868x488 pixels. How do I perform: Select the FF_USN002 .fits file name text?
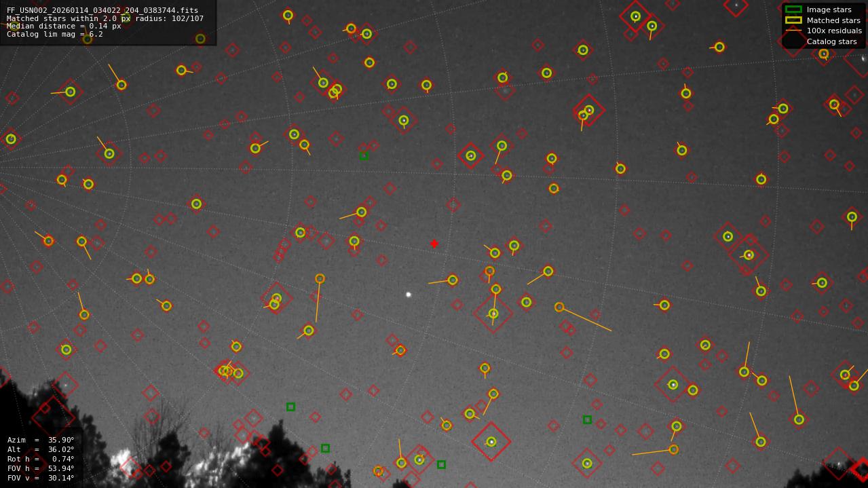(102, 10)
